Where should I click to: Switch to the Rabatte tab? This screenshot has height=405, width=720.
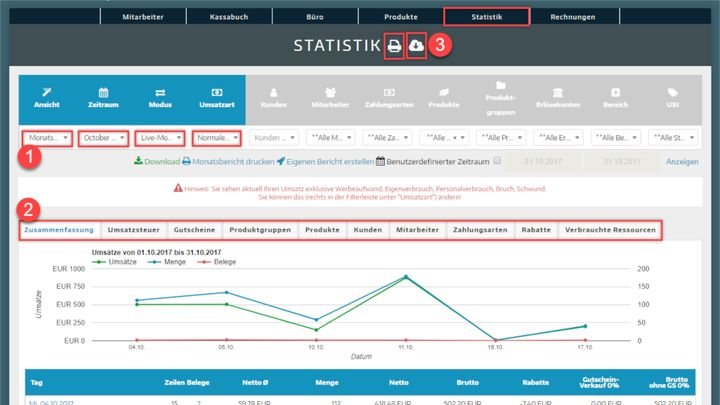pyautogui.click(x=536, y=230)
